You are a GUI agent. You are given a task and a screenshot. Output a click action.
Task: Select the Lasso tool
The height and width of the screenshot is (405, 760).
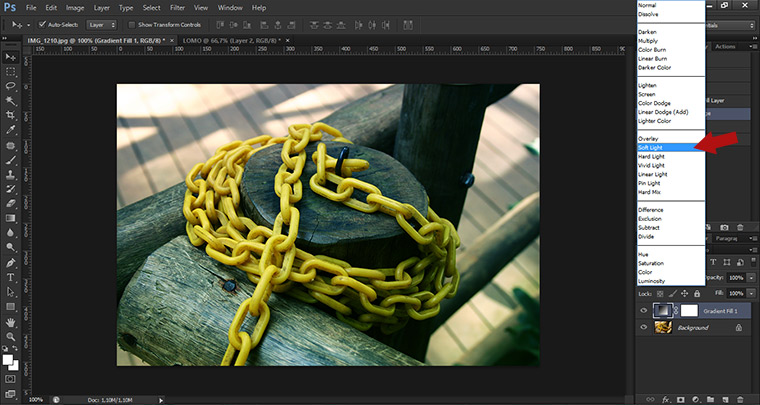coord(10,86)
